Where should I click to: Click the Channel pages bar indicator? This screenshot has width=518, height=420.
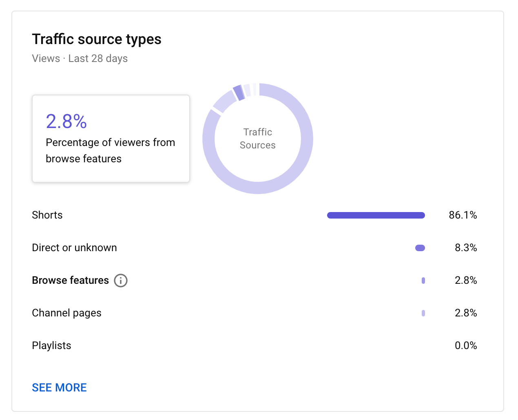tap(423, 313)
